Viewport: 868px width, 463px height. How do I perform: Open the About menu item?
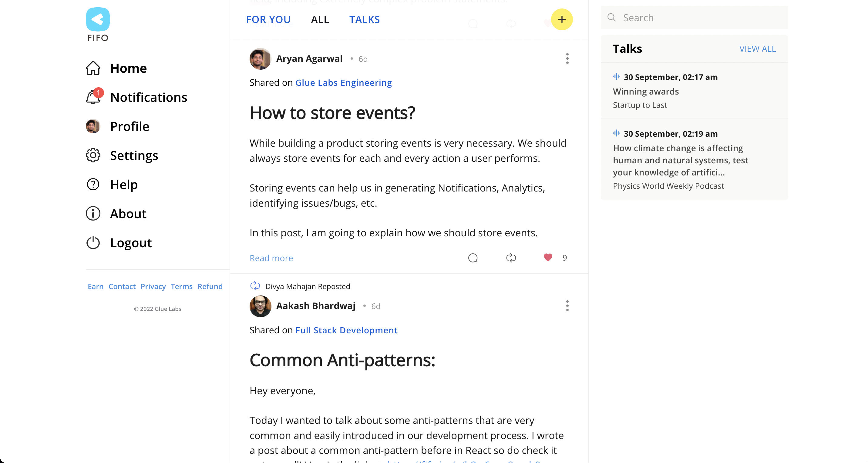tap(128, 214)
